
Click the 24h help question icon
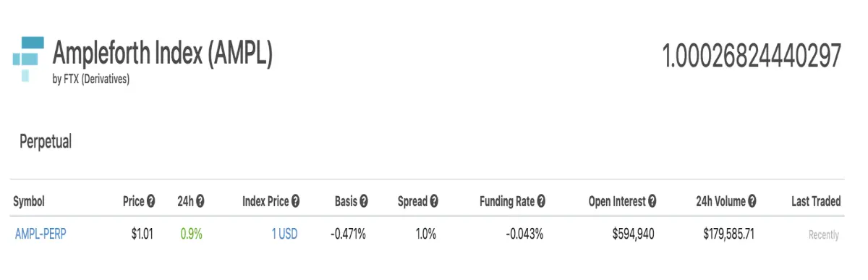pyautogui.click(x=200, y=202)
